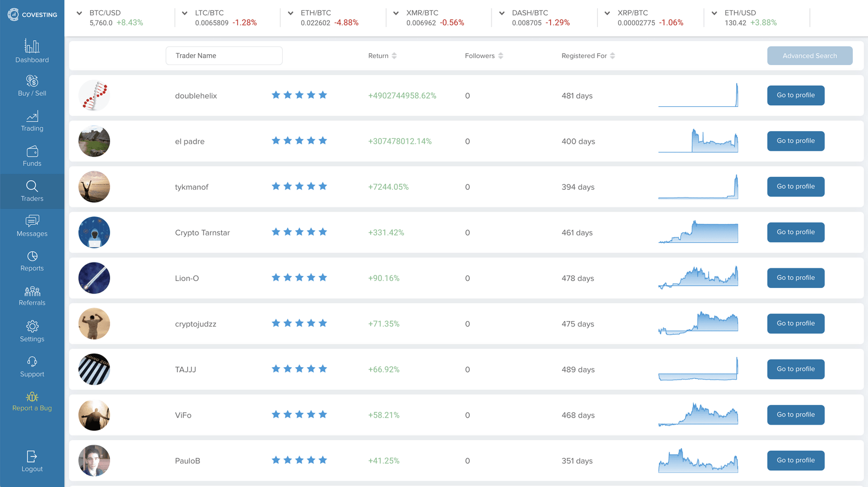Open the Trading chart icon
868x487 pixels.
32,117
